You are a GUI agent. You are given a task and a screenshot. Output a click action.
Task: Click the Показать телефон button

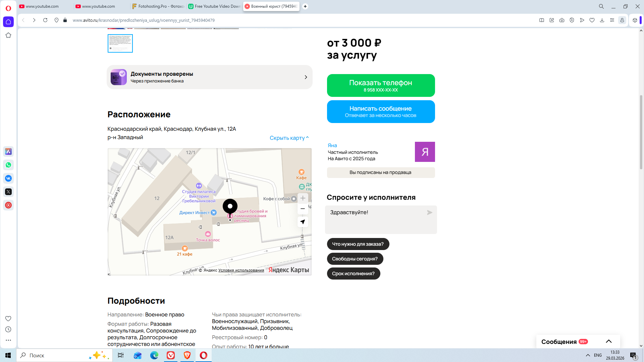(x=381, y=85)
